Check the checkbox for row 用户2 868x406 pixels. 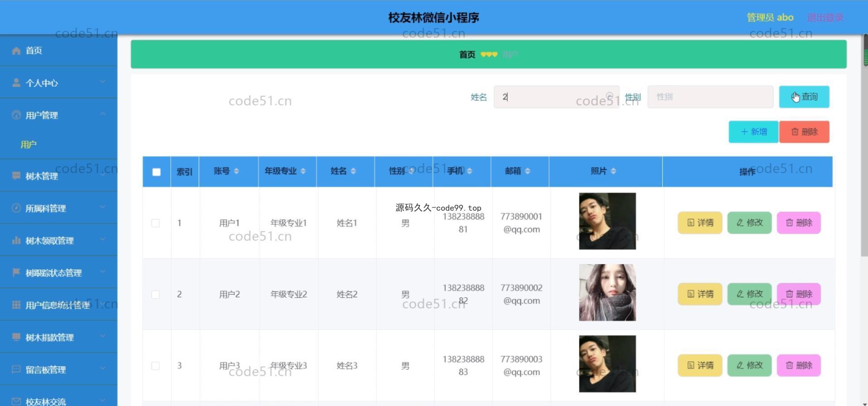click(x=155, y=295)
